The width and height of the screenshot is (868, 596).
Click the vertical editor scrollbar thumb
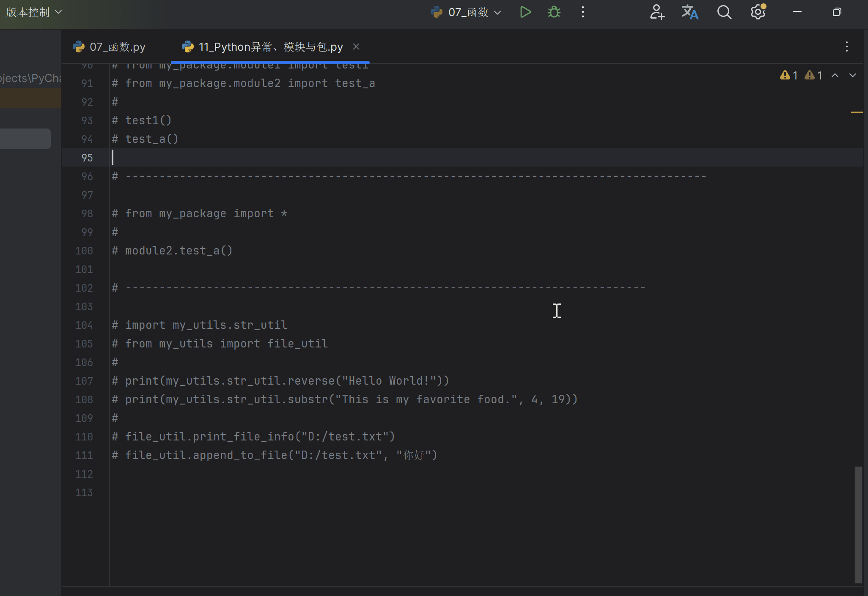[858, 524]
